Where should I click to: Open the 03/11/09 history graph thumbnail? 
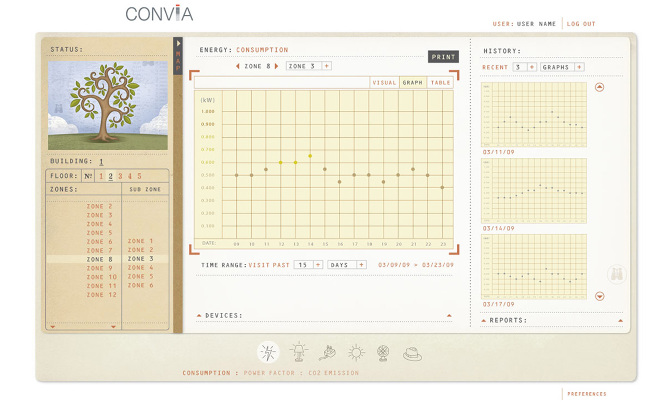pyautogui.click(x=534, y=115)
